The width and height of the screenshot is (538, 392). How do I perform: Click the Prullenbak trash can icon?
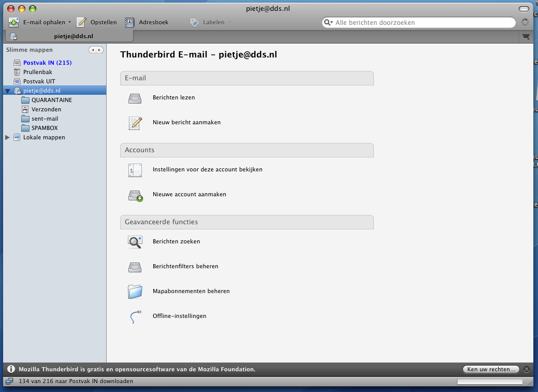[x=17, y=72]
